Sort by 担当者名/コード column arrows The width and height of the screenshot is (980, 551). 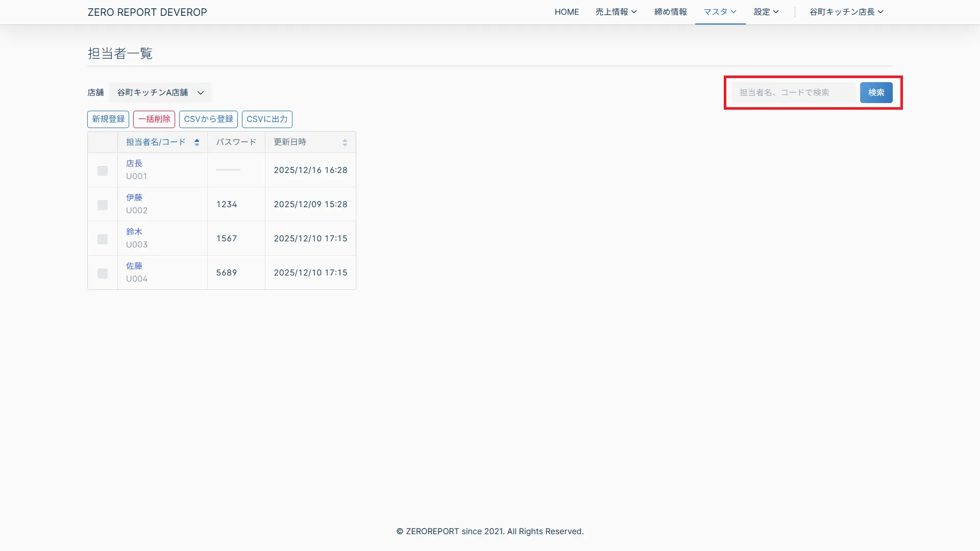point(197,142)
